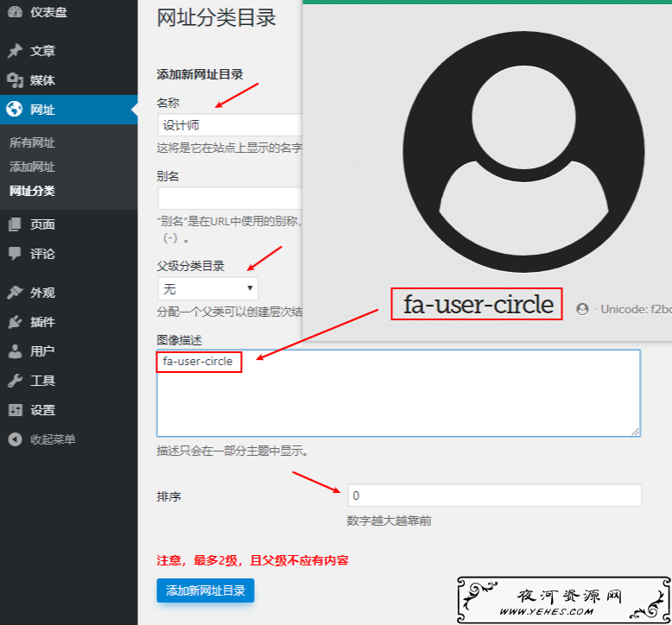Open the 父级分类目录 dropdown showing 无

tap(208, 288)
